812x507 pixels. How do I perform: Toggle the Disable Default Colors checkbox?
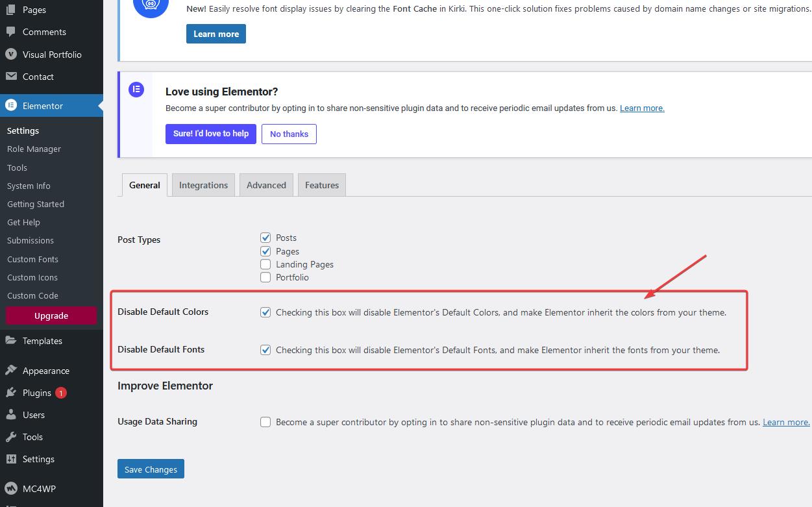point(265,312)
